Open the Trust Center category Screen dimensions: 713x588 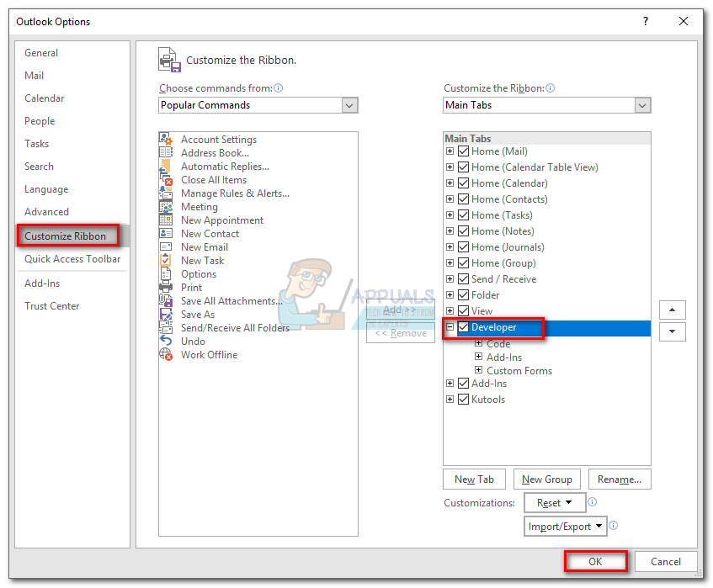[52, 306]
